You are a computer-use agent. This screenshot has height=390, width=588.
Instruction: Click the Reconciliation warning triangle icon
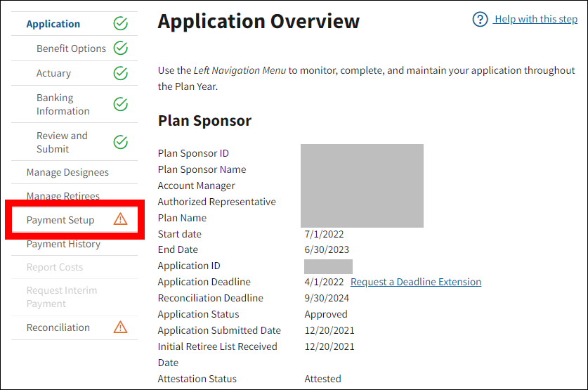pyautogui.click(x=120, y=327)
